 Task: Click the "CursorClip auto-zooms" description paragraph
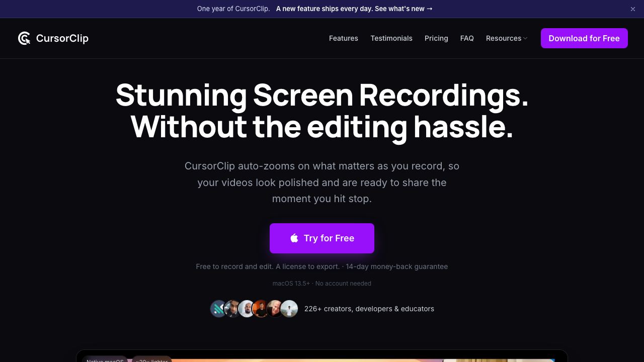coord(322,182)
